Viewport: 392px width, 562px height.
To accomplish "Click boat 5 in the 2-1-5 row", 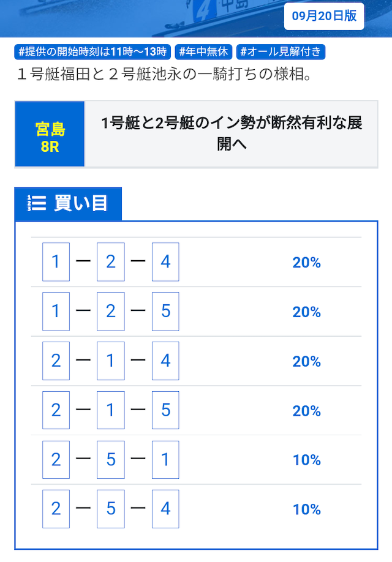I will tap(165, 410).
